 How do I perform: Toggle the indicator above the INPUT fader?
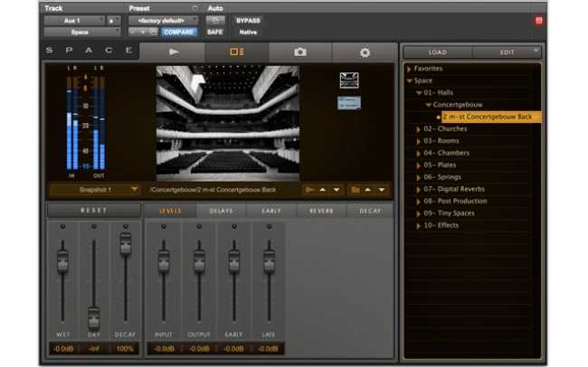[164, 226]
